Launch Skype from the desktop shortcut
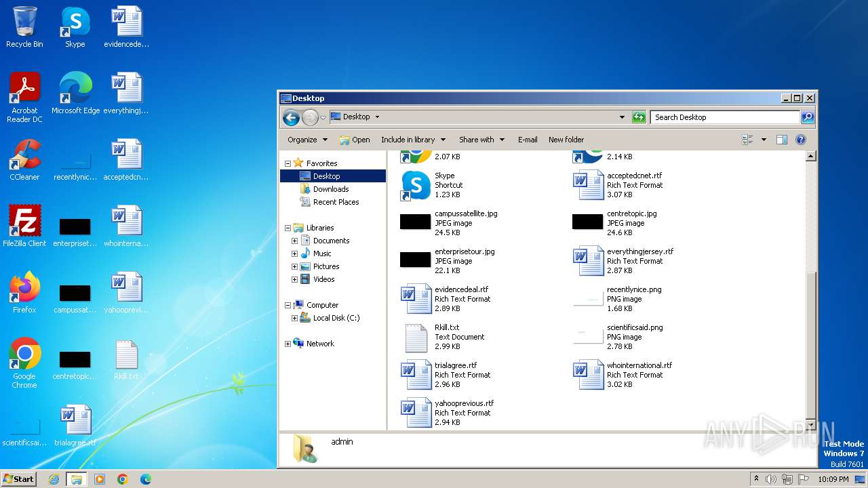This screenshot has width=868, height=488. pos(75,27)
